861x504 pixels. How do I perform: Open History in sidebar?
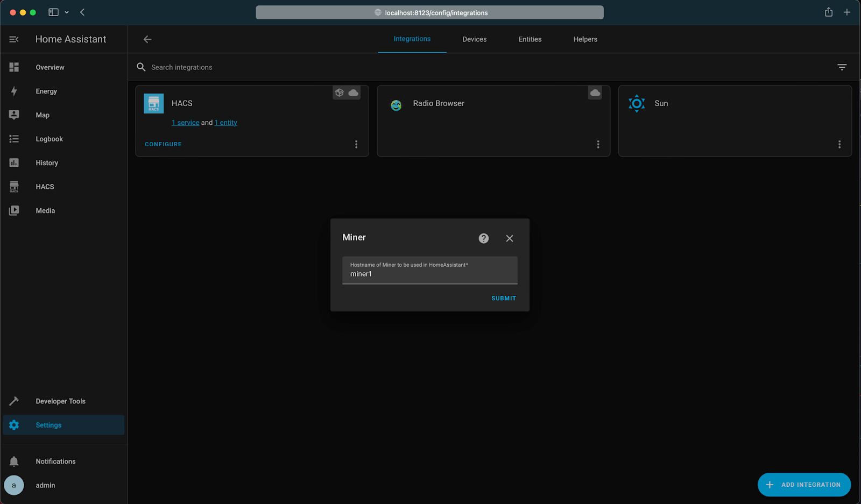click(x=63, y=163)
